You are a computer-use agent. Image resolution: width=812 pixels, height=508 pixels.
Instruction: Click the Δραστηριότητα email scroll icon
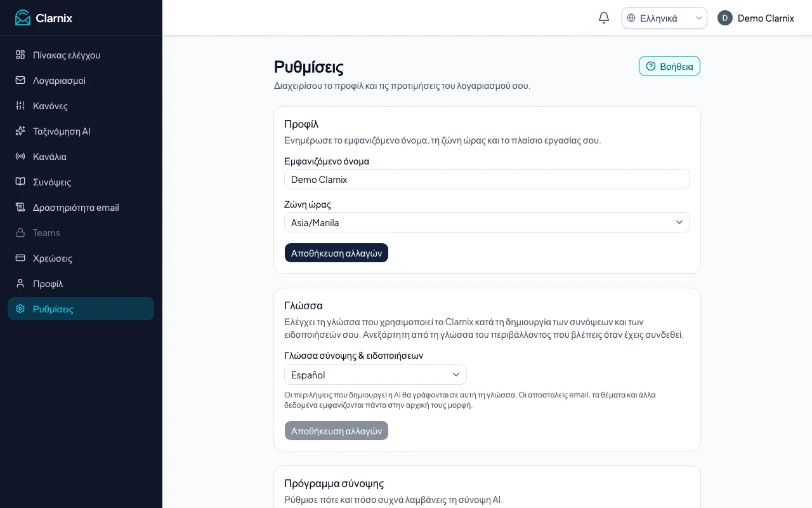[x=20, y=207]
